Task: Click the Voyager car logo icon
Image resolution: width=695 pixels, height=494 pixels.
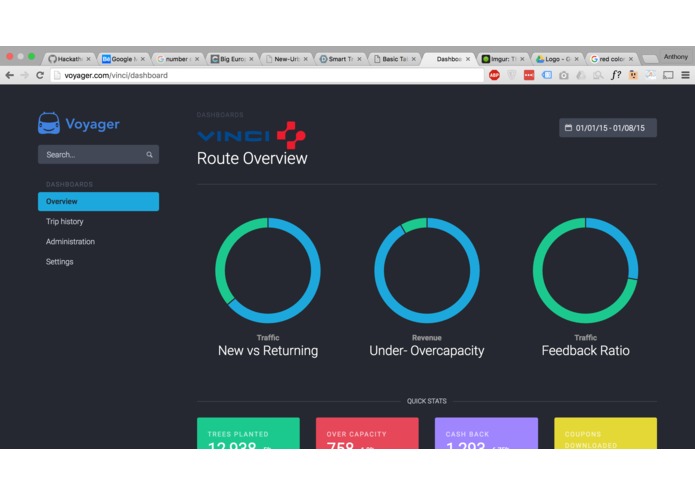Action: [x=49, y=123]
